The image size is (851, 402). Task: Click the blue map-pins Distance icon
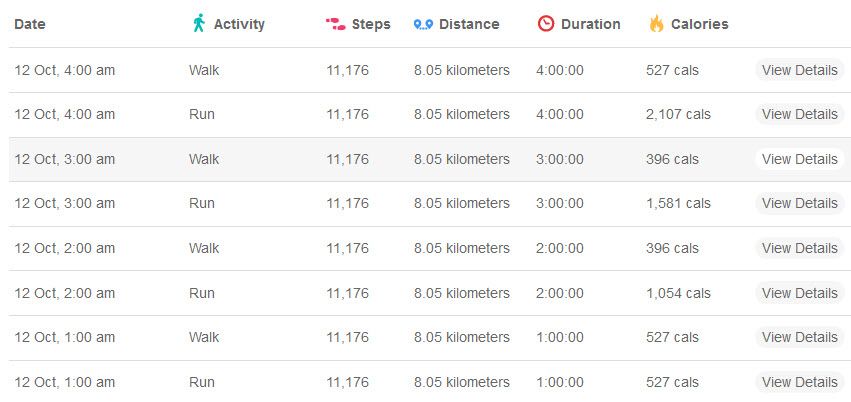click(x=423, y=24)
